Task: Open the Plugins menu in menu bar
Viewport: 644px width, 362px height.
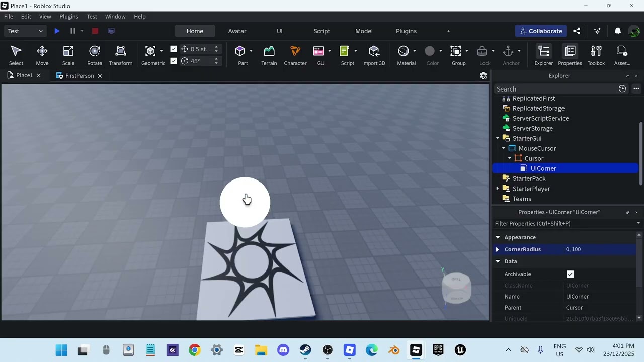Action: click(69, 17)
